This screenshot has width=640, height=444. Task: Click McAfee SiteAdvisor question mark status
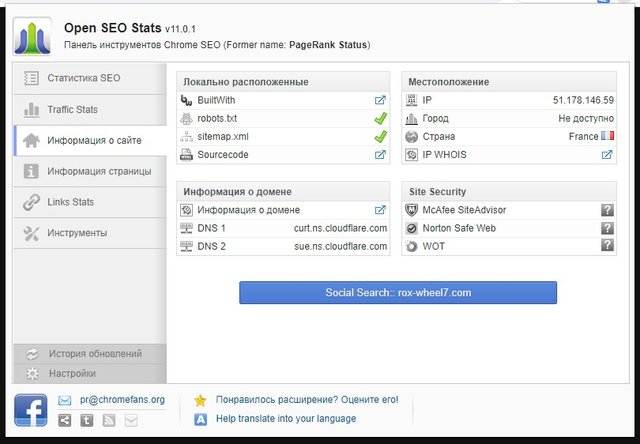click(x=607, y=210)
